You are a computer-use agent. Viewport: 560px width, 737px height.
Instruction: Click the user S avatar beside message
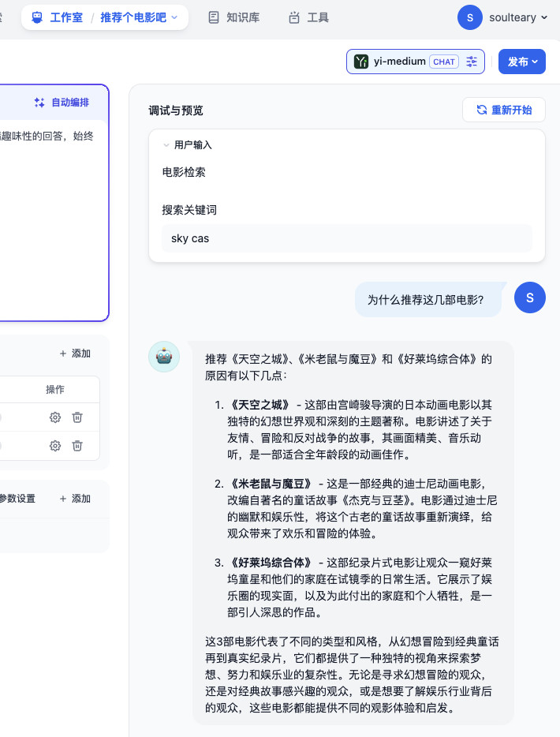(529, 297)
